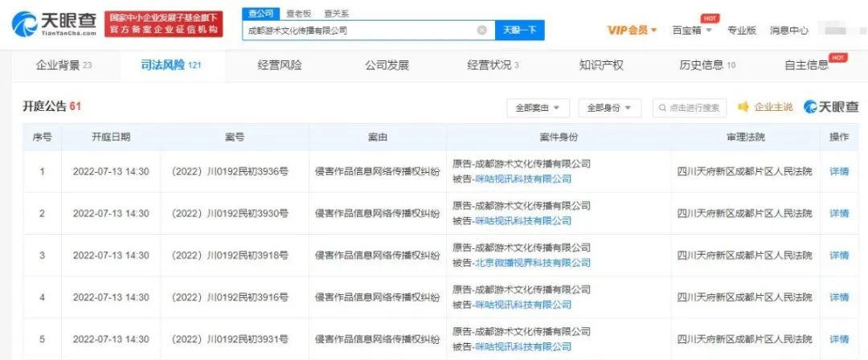Open 详情 for case 3936号
Image resolution: width=868 pixels, height=360 pixels.
pyautogui.click(x=838, y=172)
